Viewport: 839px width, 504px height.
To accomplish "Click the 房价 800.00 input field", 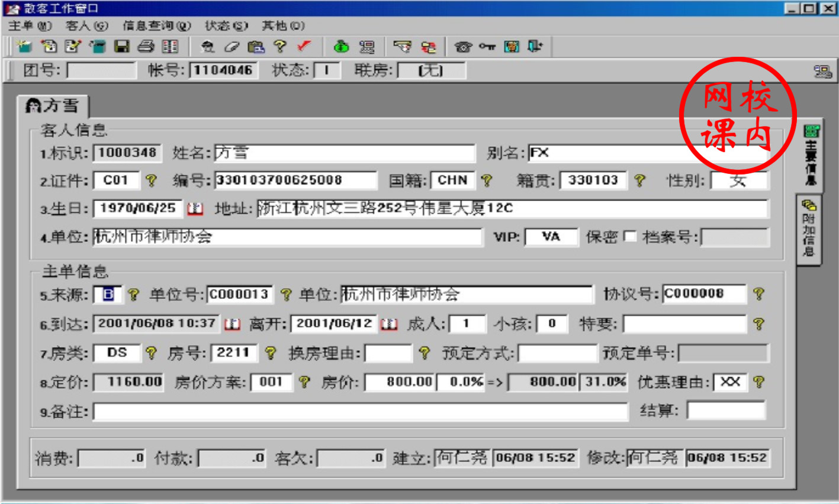I will pyautogui.click(x=400, y=382).
